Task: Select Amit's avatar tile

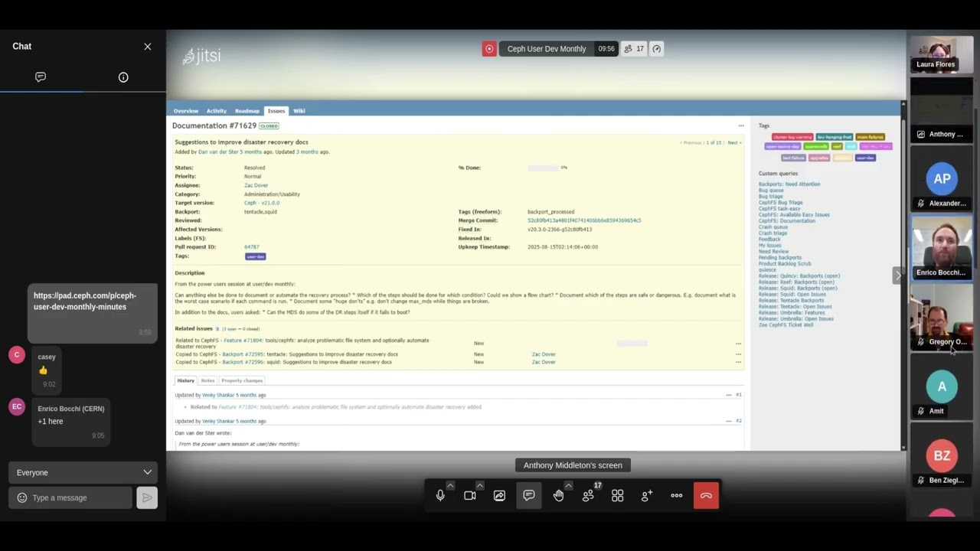Action: [942, 386]
